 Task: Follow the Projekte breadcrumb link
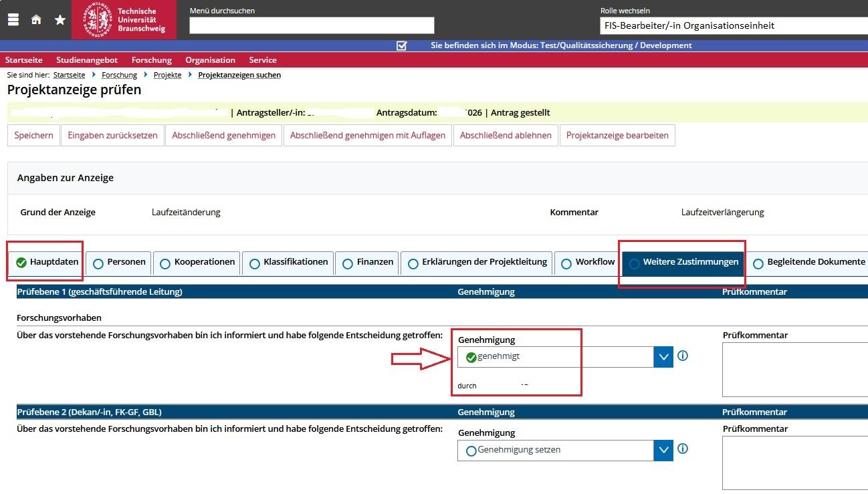167,76
